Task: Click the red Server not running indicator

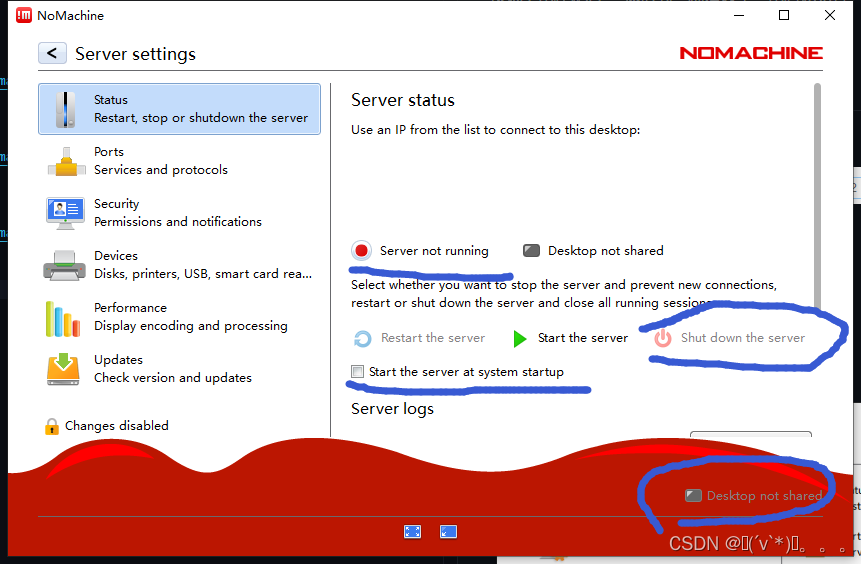Action: [361, 250]
